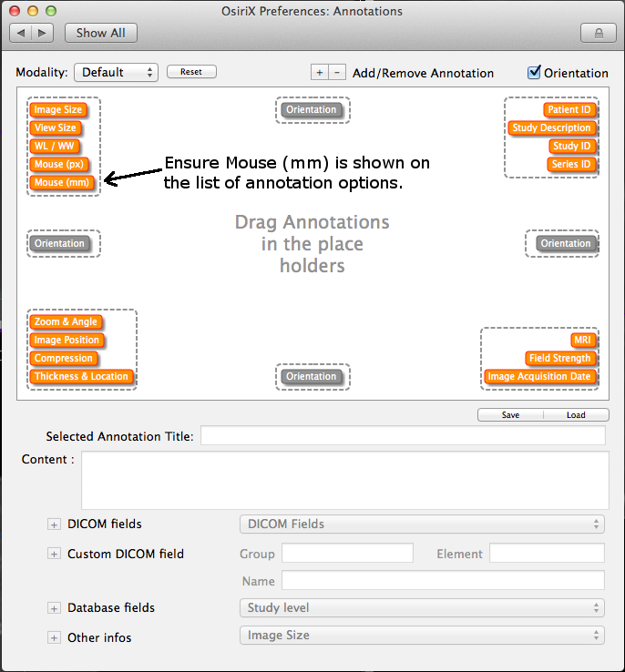Viewport: 625px width, 672px height.
Task: Click the Selected Annotation Title field
Action: 403,435
